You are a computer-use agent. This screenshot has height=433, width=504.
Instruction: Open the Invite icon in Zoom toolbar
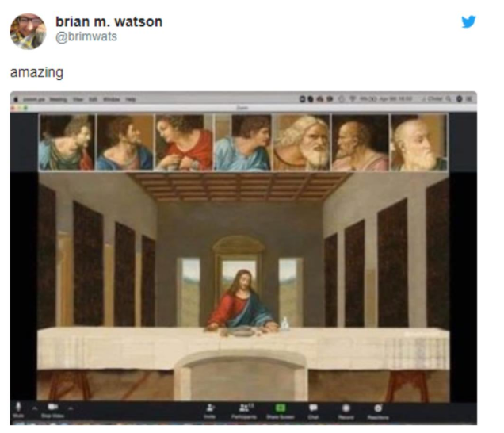[210, 408]
